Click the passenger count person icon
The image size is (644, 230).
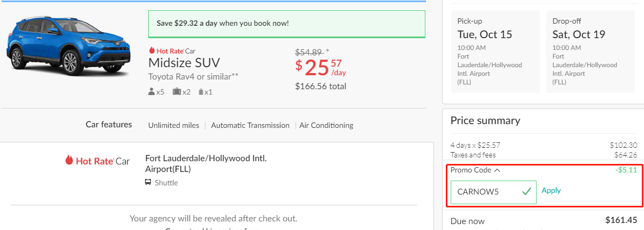(151, 91)
